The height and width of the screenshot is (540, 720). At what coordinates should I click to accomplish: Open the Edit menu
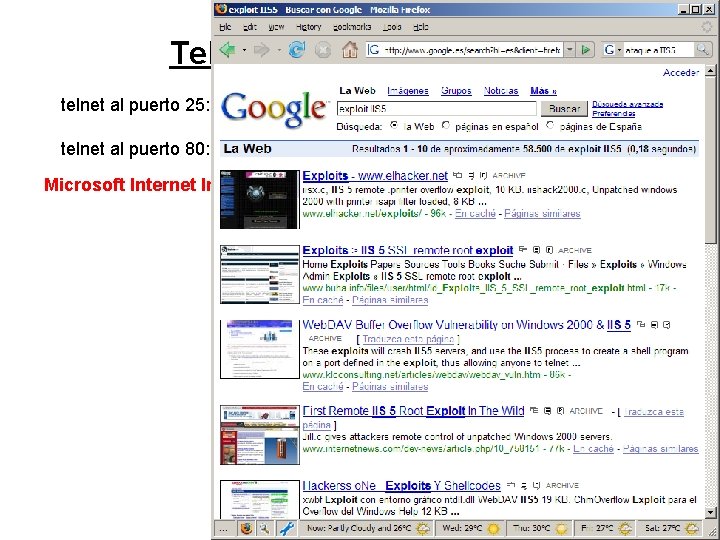(x=249, y=27)
